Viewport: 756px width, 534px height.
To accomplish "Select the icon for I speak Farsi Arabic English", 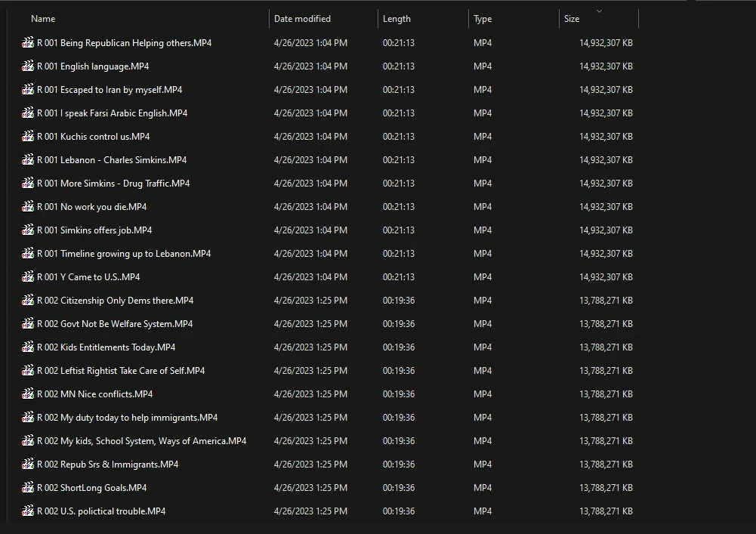I will (28, 113).
